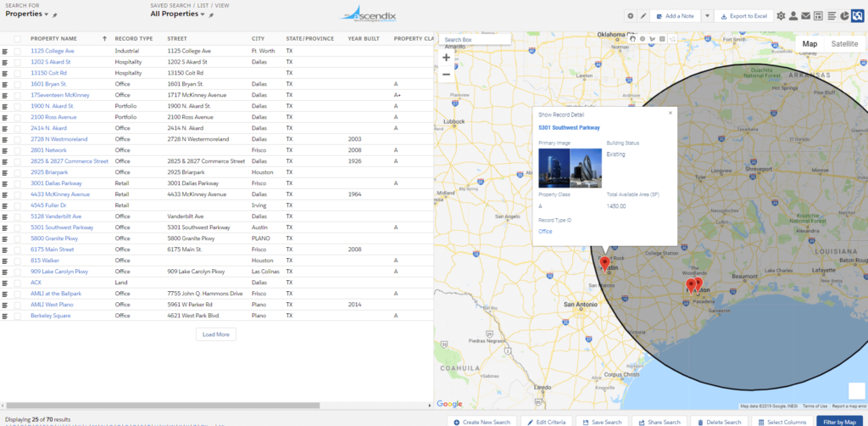The image size is (868, 426).
Task: Expand the arrow next to Add a Note
Action: click(707, 16)
